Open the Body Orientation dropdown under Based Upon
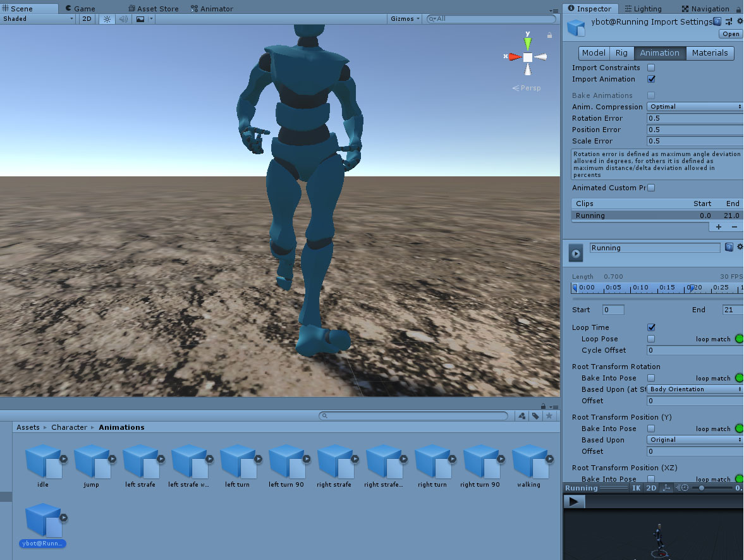Screen dimensions: 744x560 (x=694, y=389)
